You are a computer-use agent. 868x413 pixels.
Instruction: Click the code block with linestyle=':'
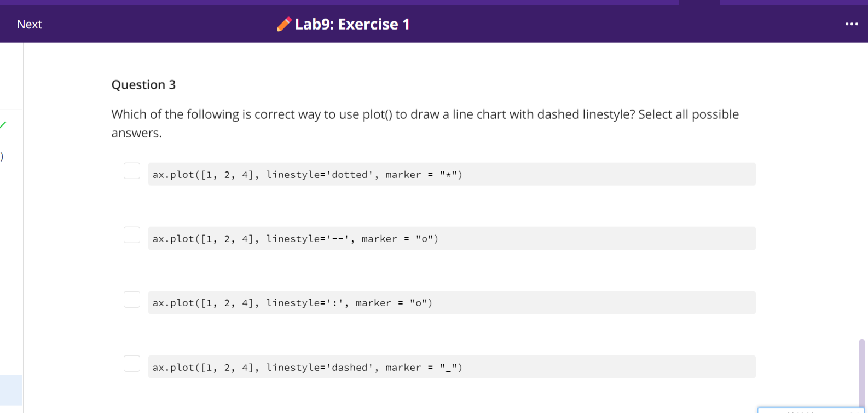click(x=452, y=303)
